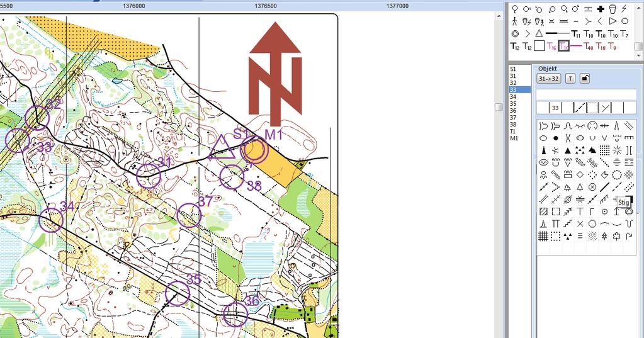Choose the dotted circle description symbol

point(617,175)
